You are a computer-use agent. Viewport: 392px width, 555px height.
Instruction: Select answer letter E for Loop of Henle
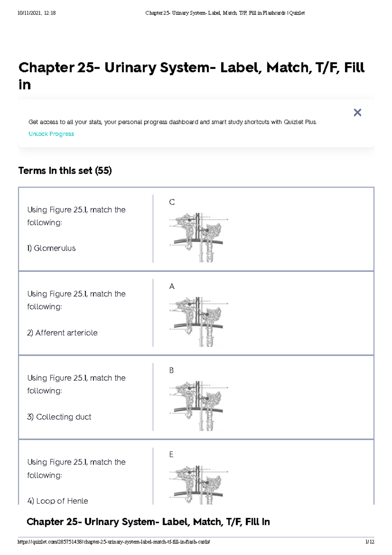(x=171, y=454)
